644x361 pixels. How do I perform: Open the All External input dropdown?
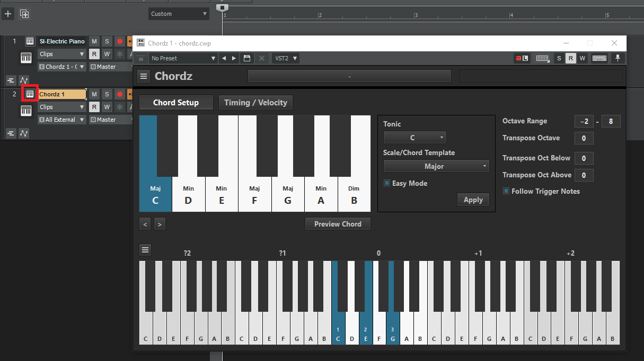(61, 120)
